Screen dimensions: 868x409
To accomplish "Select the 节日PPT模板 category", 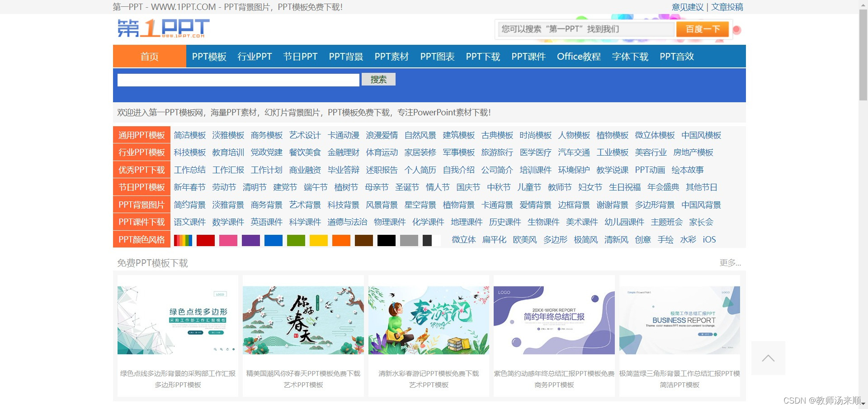I will (x=141, y=187).
